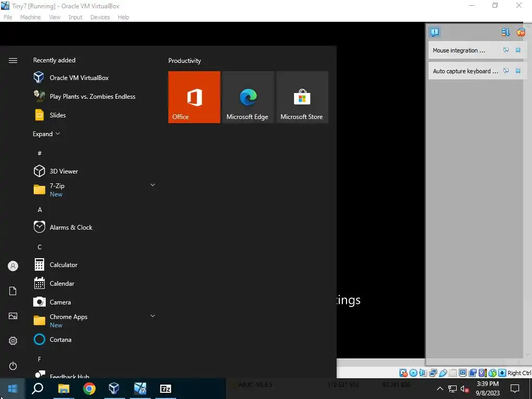Click the F letter group header
This screenshot has width=532, height=399.
point(39,359)
